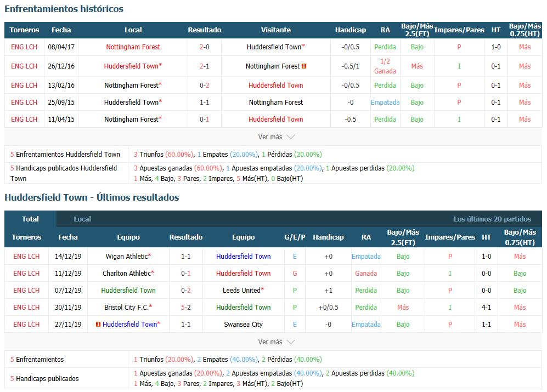Open Leeds United team link
547x392 pixels.
click(241, 291)
